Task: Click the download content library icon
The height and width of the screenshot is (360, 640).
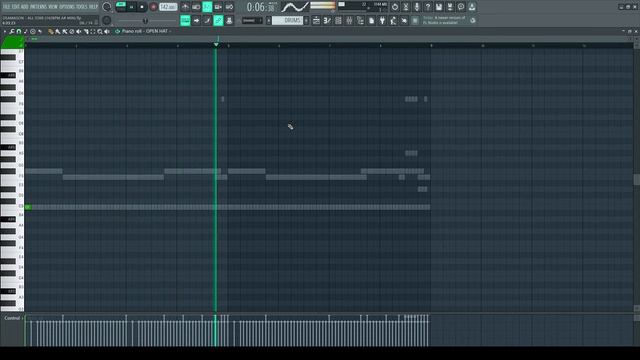Action: 472,7
